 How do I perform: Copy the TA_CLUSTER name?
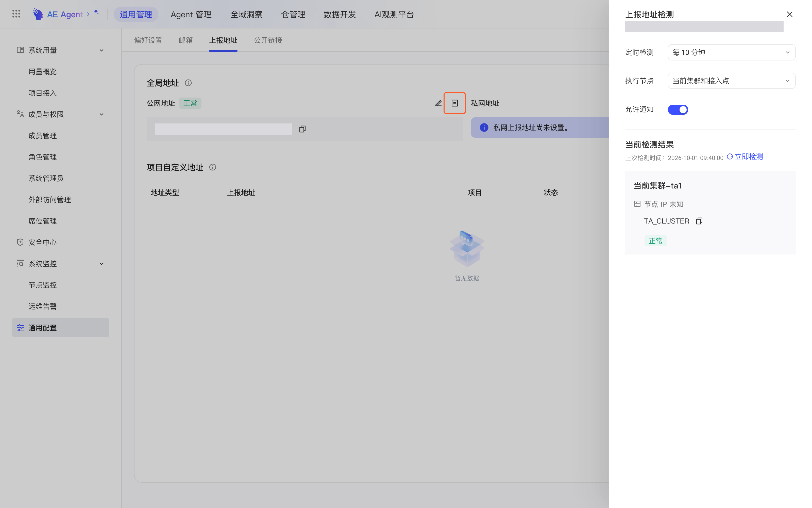click(699, 221)
